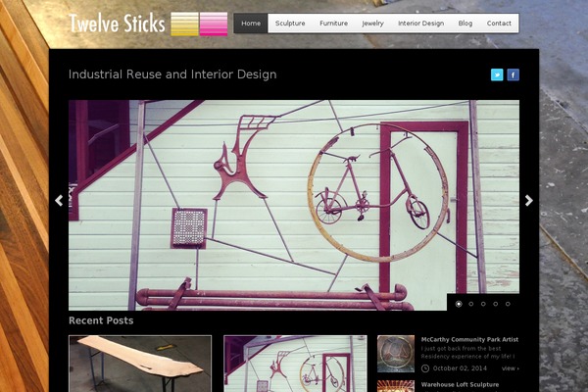
Task: Click the clock icon beside the post date
Action: [x=425, y=368]
